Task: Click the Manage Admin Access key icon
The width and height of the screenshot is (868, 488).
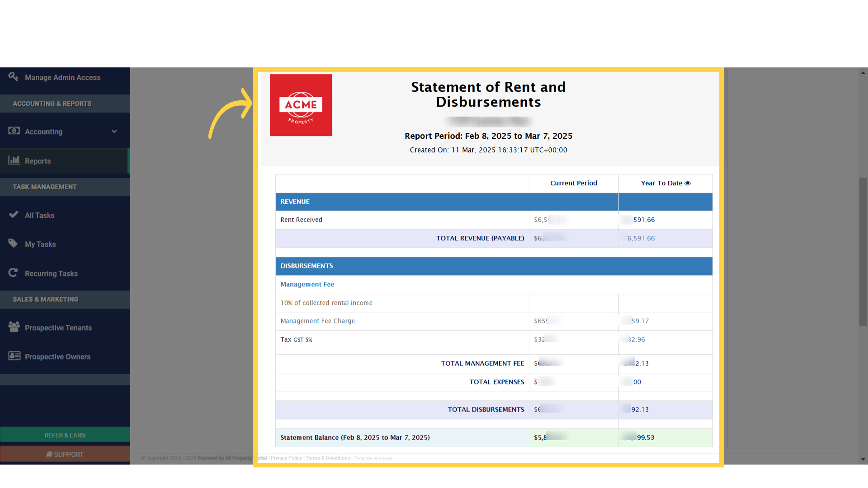Action: click(x=14, y=77)
